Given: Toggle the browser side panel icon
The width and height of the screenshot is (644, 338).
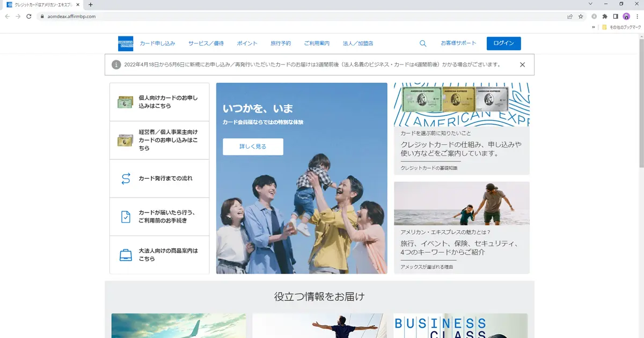Looking at the screenshot, I should [x=616, y=16].
